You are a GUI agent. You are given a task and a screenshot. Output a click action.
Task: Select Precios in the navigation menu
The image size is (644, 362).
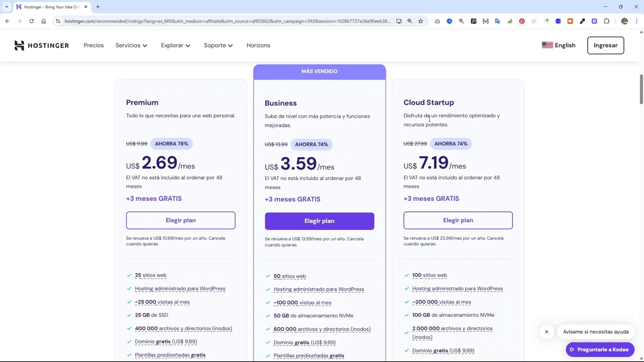point(93,45)
